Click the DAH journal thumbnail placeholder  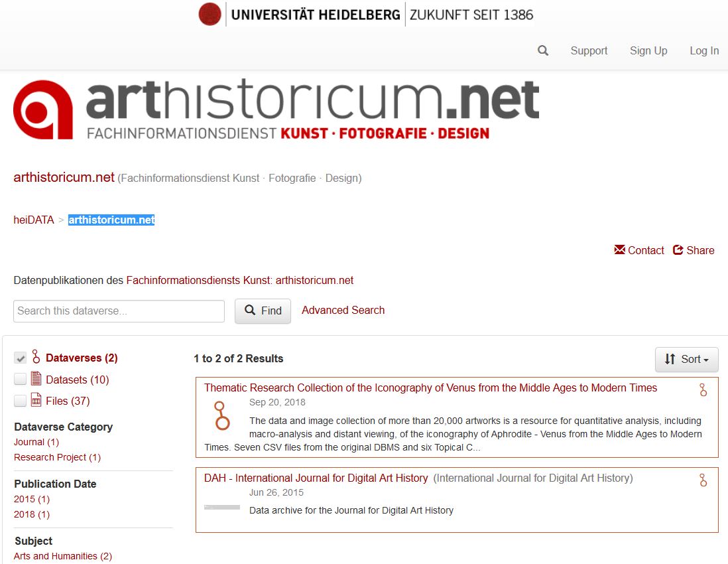click(x=222, y=508)
